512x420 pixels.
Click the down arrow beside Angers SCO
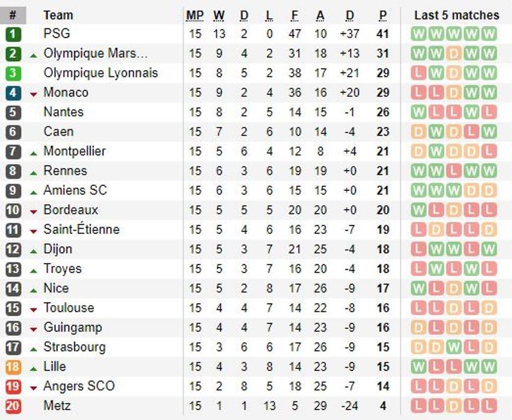click(x=33, y=388)
